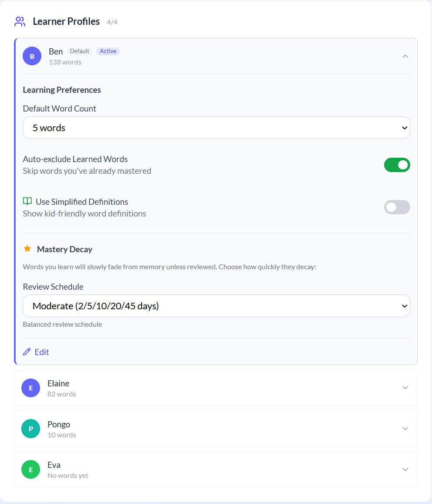Click the orange star next to Mastery Decay
This screenshot has width=432, height=504.
point(28,248)
